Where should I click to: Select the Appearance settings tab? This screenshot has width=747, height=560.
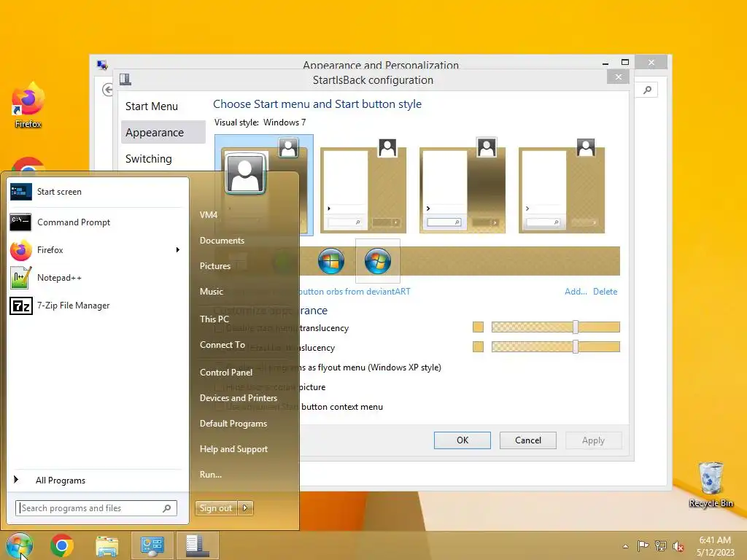(163, 133)
